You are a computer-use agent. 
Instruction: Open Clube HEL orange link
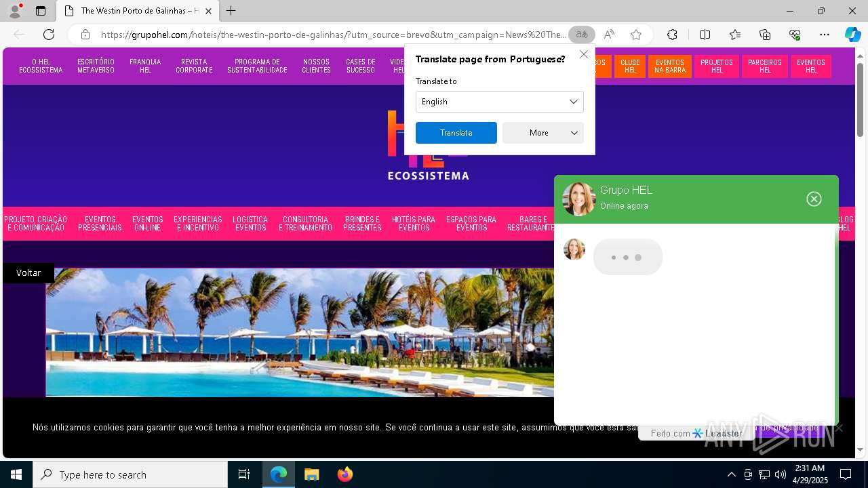pyautogui.click(x=630, y=66)
